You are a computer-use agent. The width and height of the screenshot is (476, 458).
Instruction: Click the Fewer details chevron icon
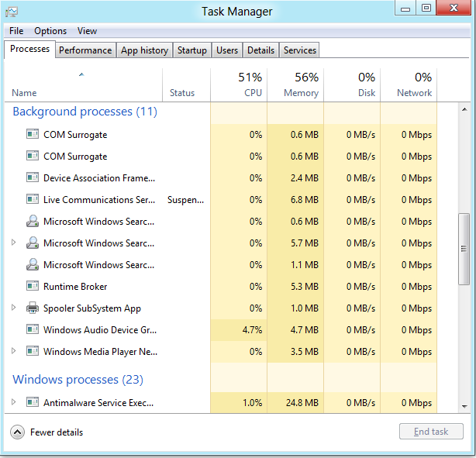[x=17, y=432]
